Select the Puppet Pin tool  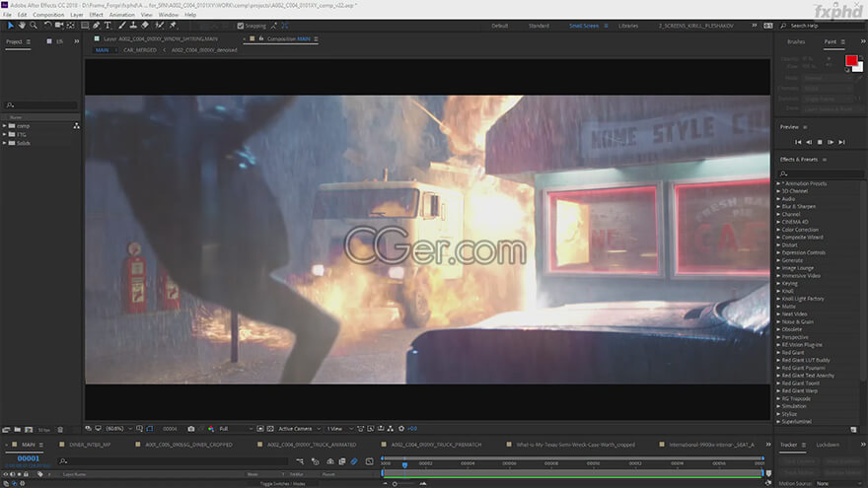173,26
